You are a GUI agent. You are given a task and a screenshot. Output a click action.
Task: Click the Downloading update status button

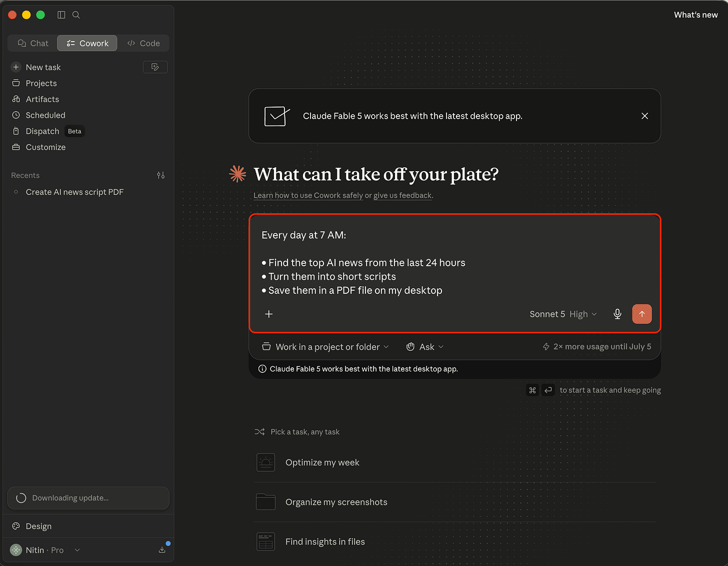tap(88, 498)
